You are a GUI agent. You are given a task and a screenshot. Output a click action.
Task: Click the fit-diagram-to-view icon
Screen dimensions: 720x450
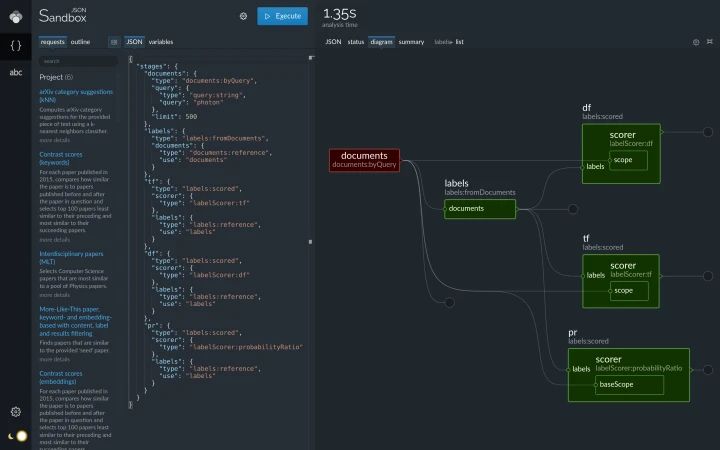710,42
